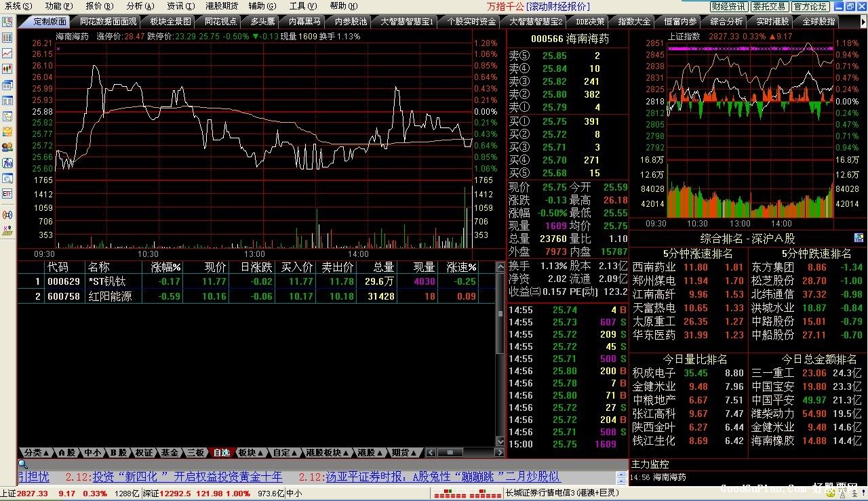The height and width of the screenshot is (501, 868).
Task: Click 西南药业 in 5分钟涨速排名
Action: click(654, 267)
